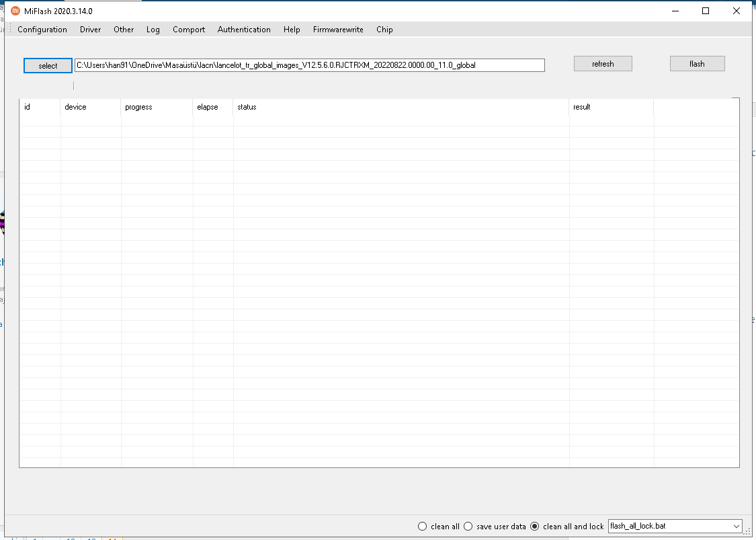Click the MiFlash app icon in title bar

click(x=15, y=11)
